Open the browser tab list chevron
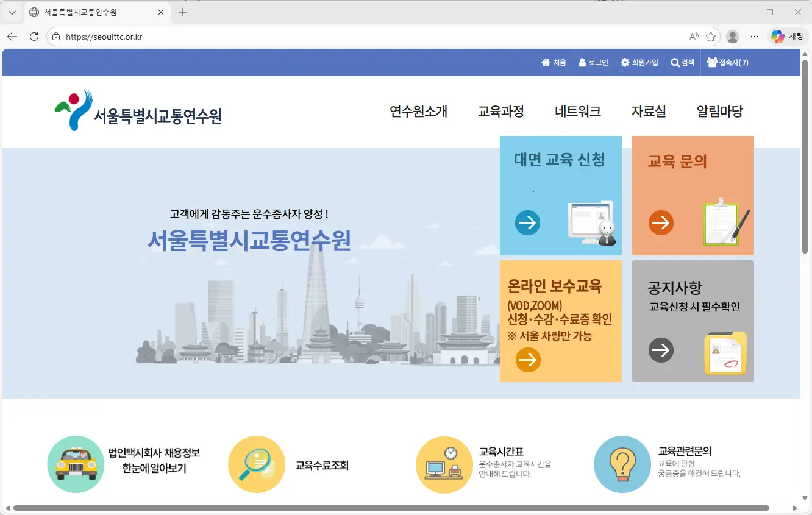Screen dimensions: 812x515 click(x=12, y=12)
